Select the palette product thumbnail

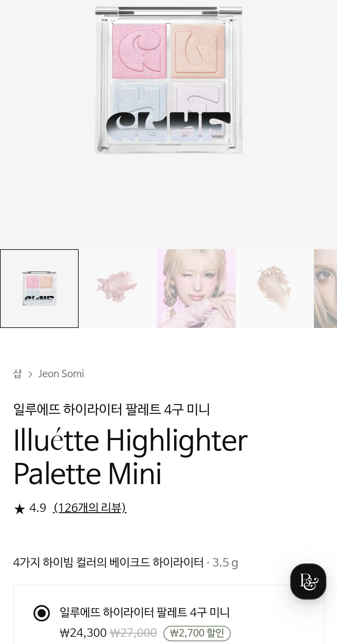(x=39, y=288)
